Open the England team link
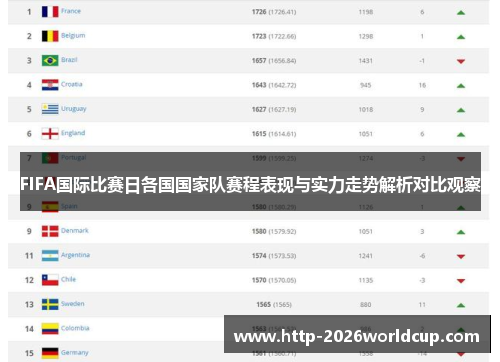The height and width of the screenshot is (362, 500). pos(73,133)
